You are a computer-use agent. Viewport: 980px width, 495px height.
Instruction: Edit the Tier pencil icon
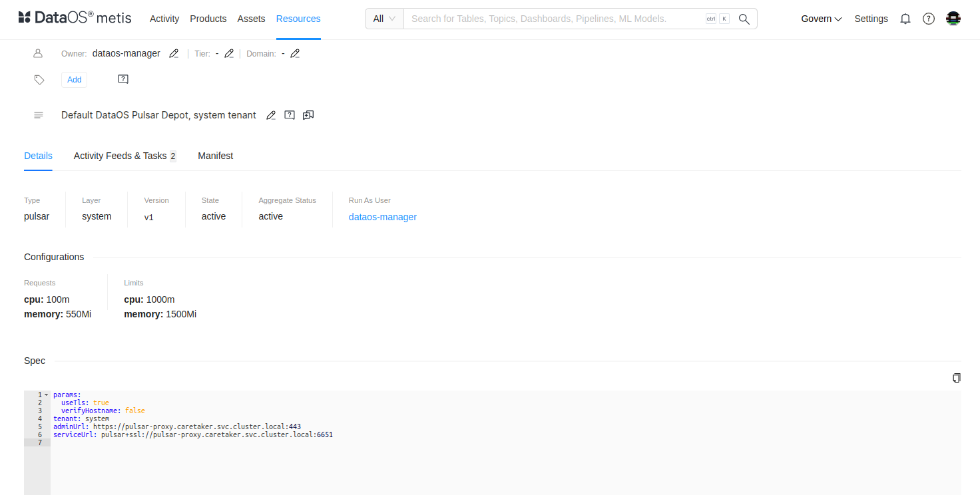point(229,53)
